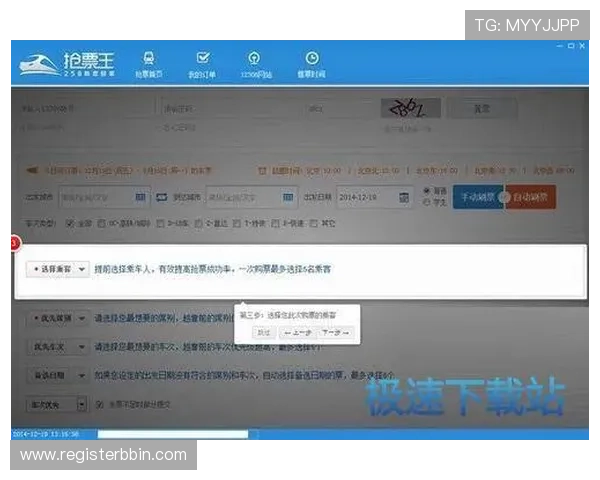The width and height of the screenshot is (600, 480).
Task: Close the 抢票王 window
Action: (x=582, y=46)
